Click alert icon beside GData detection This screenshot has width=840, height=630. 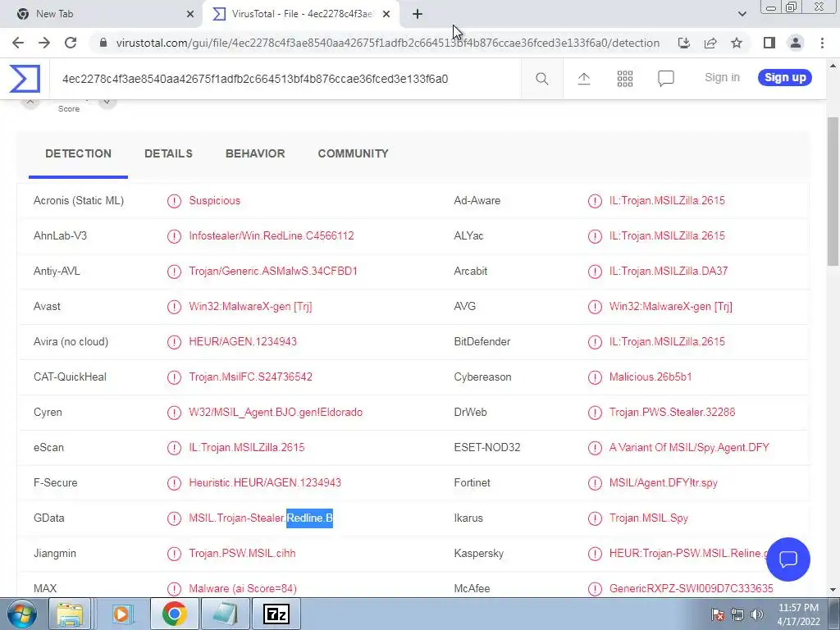tap(174, 518)
